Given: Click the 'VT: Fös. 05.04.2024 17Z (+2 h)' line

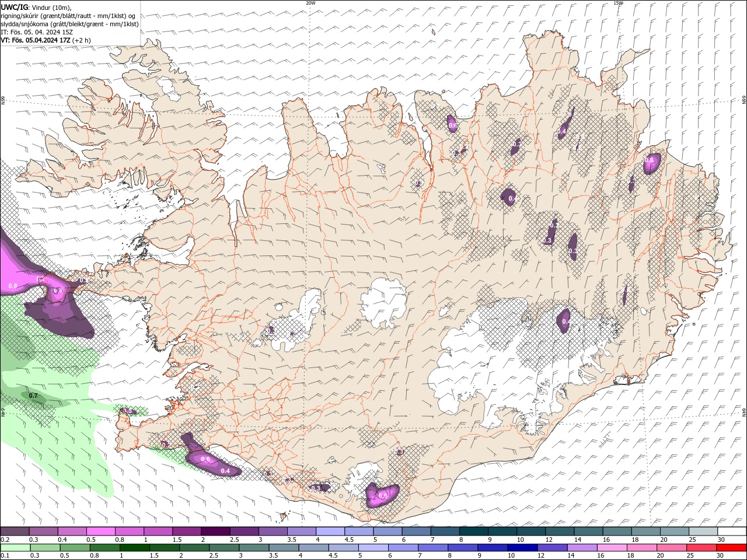Looking at the screenshot, I should [46, 40].
